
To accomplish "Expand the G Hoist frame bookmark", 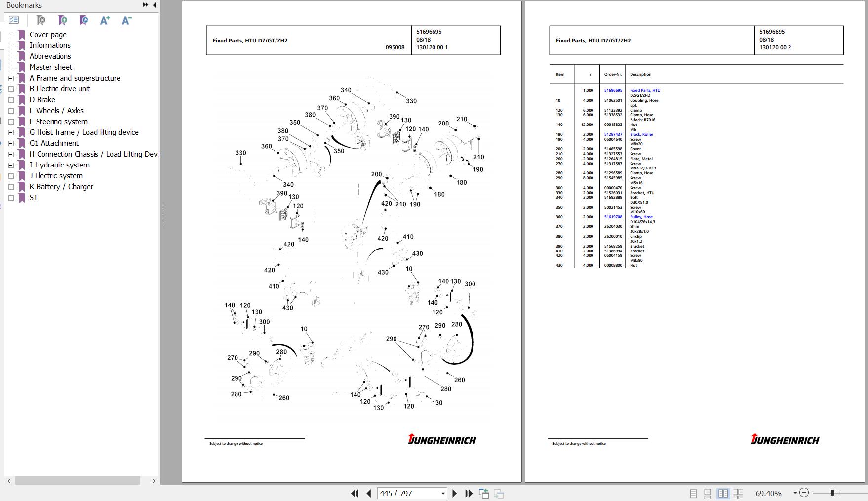I will [x=11, y=132].
